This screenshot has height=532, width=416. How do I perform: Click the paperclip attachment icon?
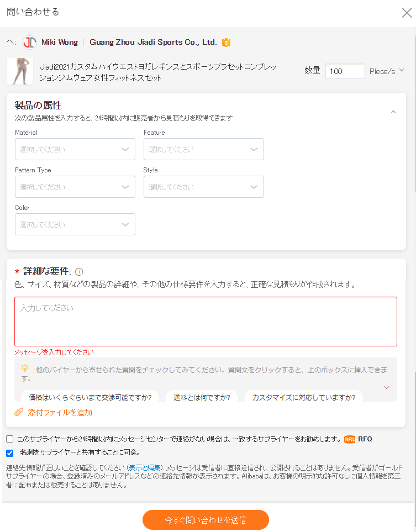click(x=19, y=412)
